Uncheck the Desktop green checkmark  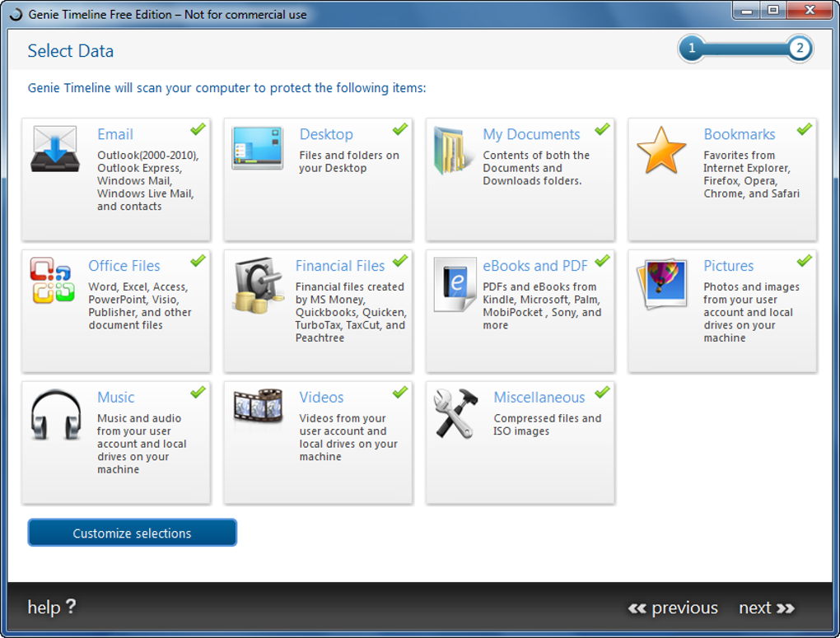pyautogui.click(x=399, y=129)
